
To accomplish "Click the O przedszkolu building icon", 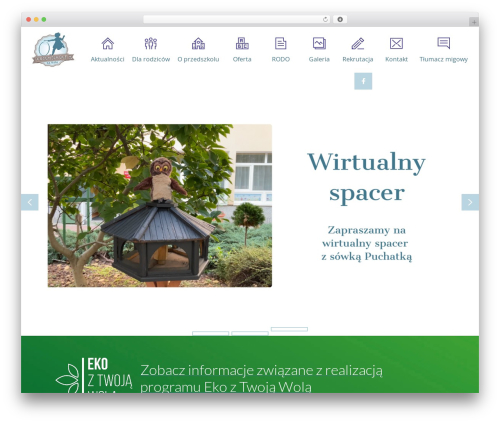I will [x=198, y=43].
